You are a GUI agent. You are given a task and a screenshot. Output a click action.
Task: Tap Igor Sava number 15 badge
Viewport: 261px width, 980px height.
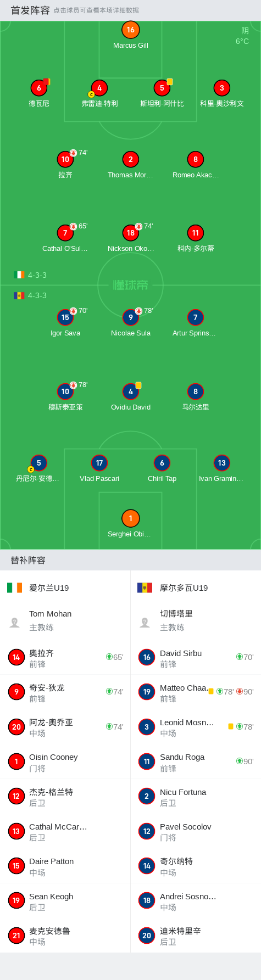pyautogui.click(x=65, y=317)
